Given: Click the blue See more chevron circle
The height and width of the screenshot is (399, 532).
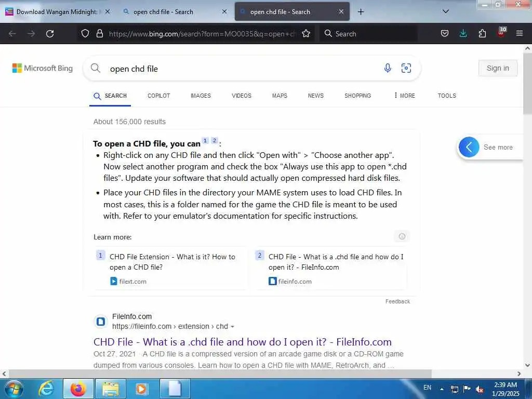Looking at the screenshot, I should pyautogui.click(x=469, y=147).
